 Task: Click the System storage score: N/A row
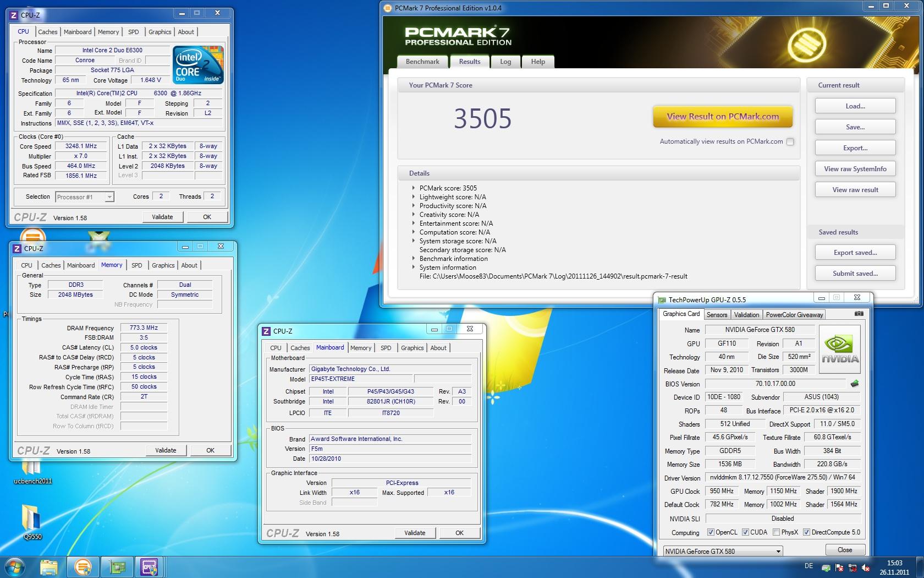pos(458,241)
